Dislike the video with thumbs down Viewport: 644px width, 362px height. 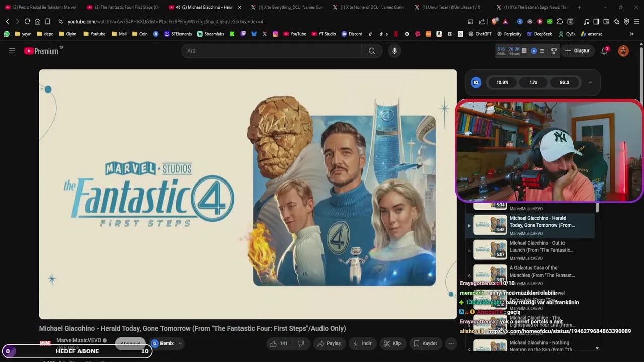pos(301,343)
